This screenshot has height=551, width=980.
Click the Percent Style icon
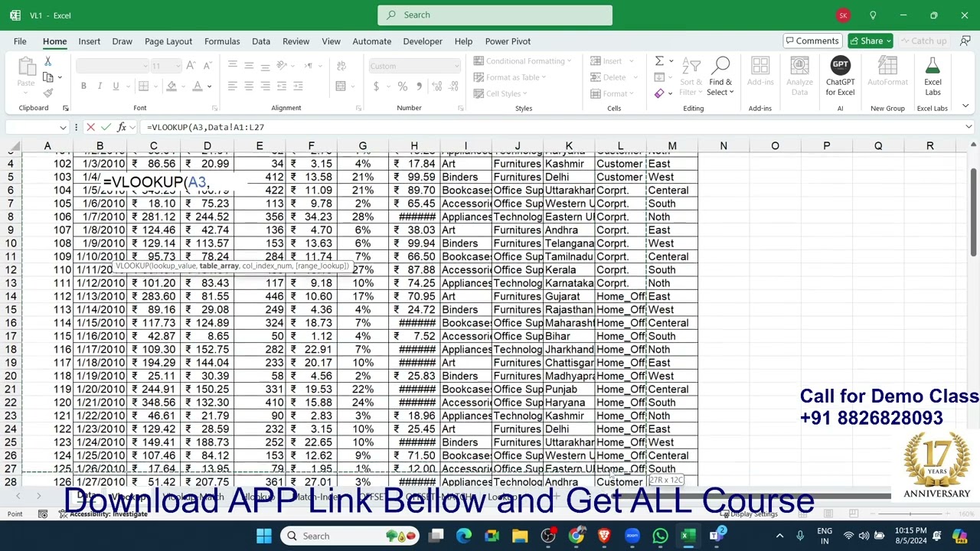pos(402,86)
